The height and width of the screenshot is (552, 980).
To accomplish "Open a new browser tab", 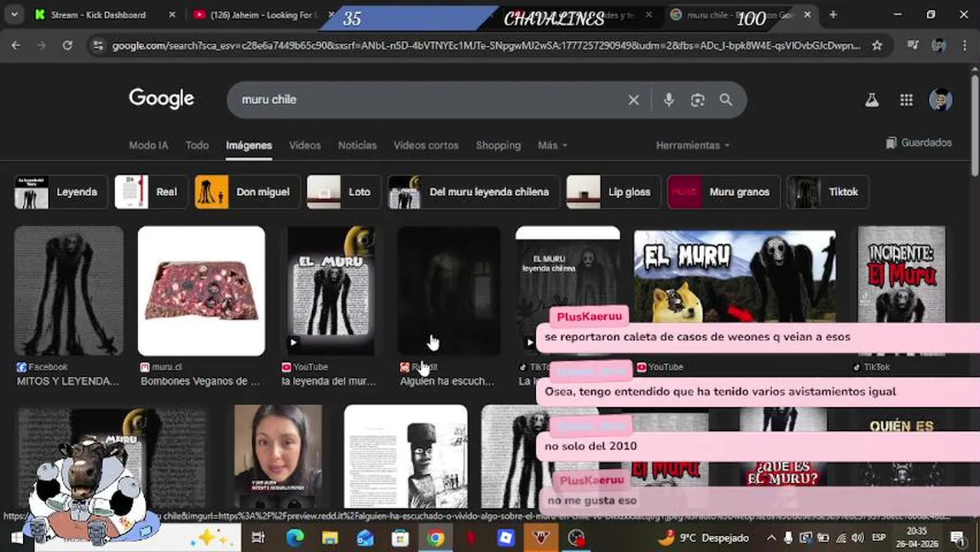I will click(833, 15).
